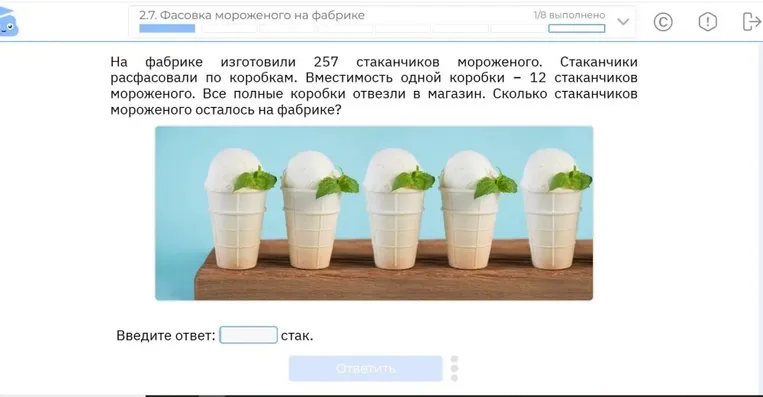
Task: Select the sixth progress segment
Action: [x=460, y=29]
